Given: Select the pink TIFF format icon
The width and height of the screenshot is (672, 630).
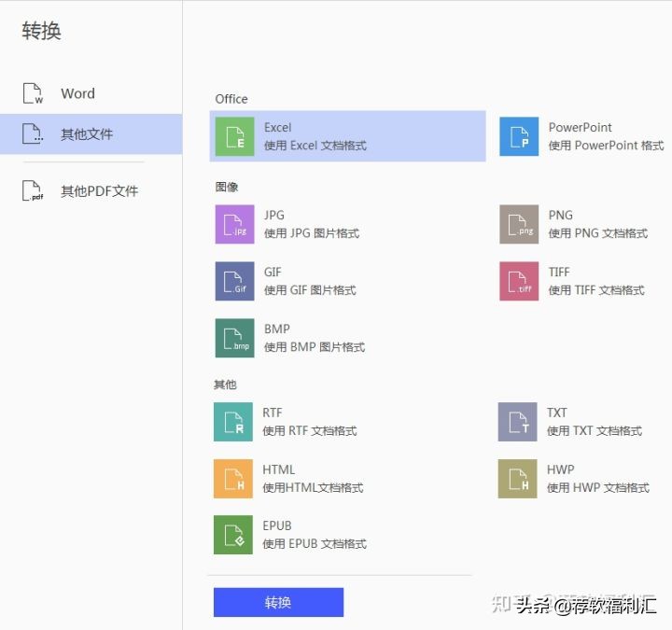Looking at the screenshot, I should coord(519,281).
